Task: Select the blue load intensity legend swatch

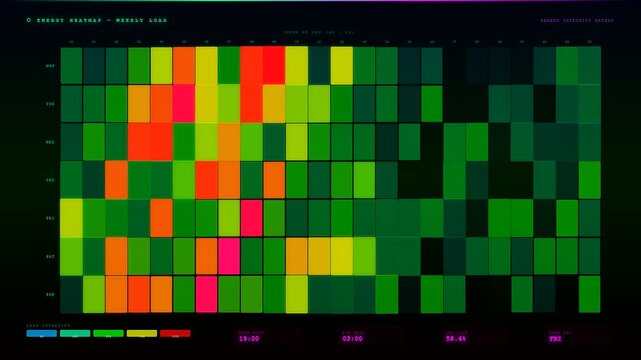Action: coord(42,334)
